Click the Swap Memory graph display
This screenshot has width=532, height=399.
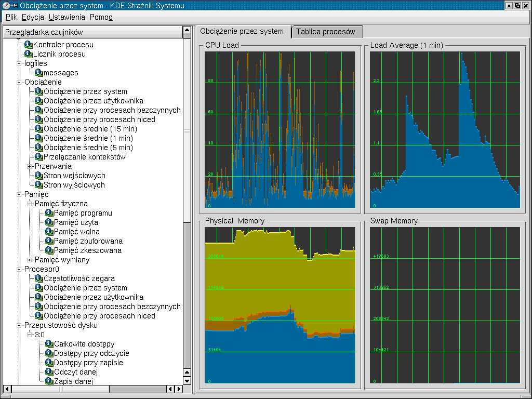(x=445, y=305)
